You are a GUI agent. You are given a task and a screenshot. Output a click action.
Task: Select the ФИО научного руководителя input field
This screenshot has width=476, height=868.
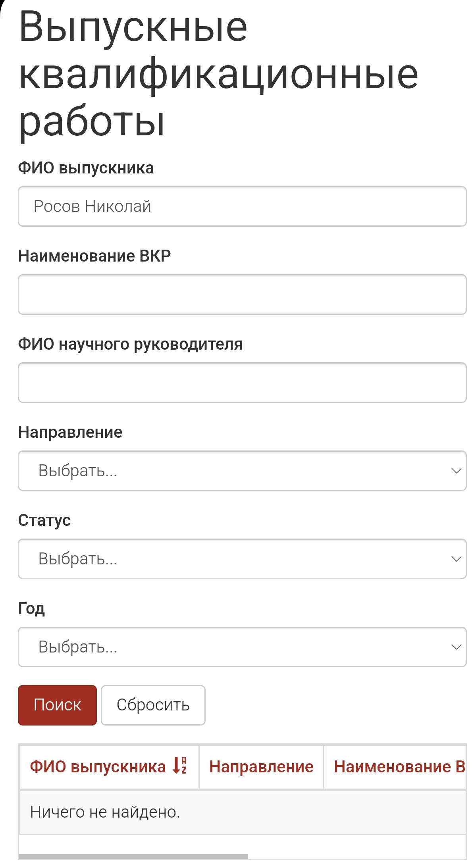coord(242,383)
